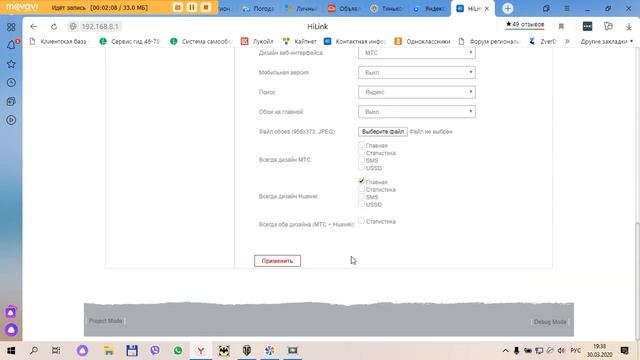640x360 pixels.
Task: Open Windows taskbar search
Action: pyautogui.click(x=34, y=351)
